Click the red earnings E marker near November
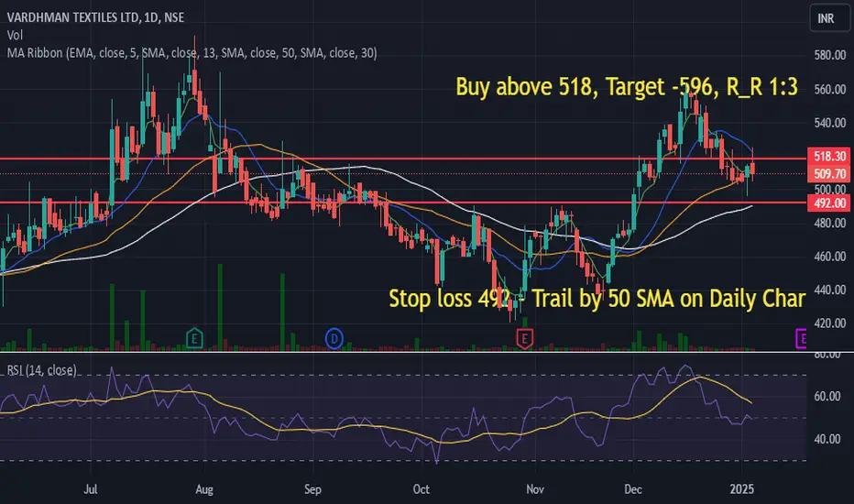Screen dimensions: 854x504 [524, 339]
